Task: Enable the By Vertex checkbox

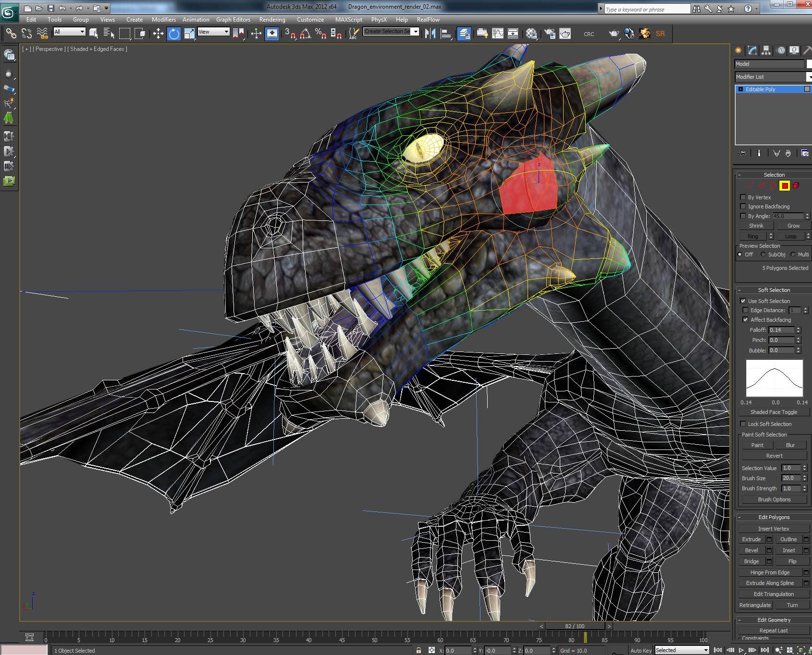Action: 743,197
